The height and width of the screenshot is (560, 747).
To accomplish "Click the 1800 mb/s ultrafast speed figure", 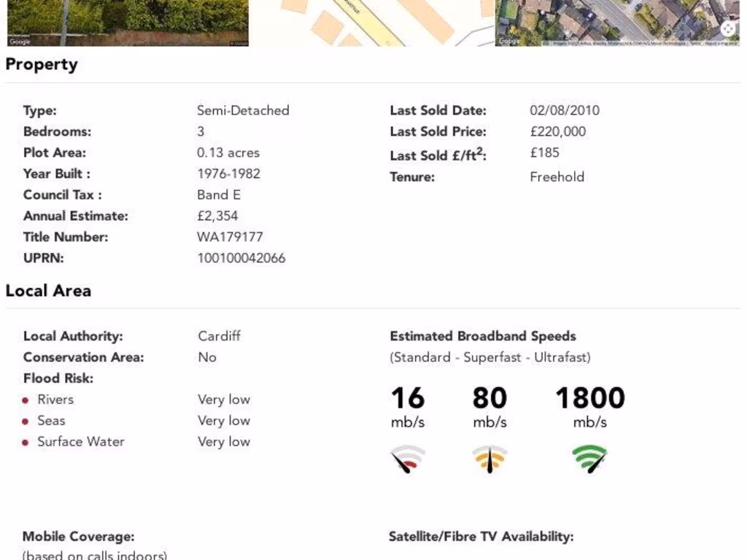I will pyautogui.click(x=589, y=398).
